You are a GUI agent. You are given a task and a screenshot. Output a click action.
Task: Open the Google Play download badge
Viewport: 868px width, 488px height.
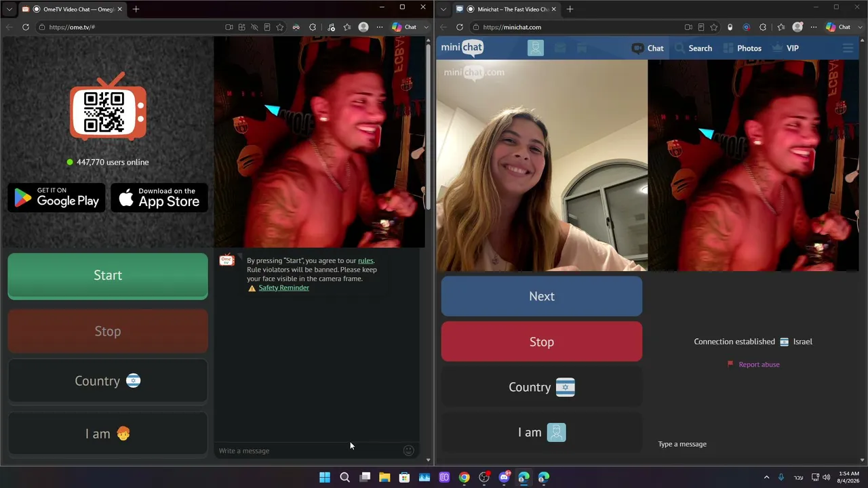coord(57,197)
